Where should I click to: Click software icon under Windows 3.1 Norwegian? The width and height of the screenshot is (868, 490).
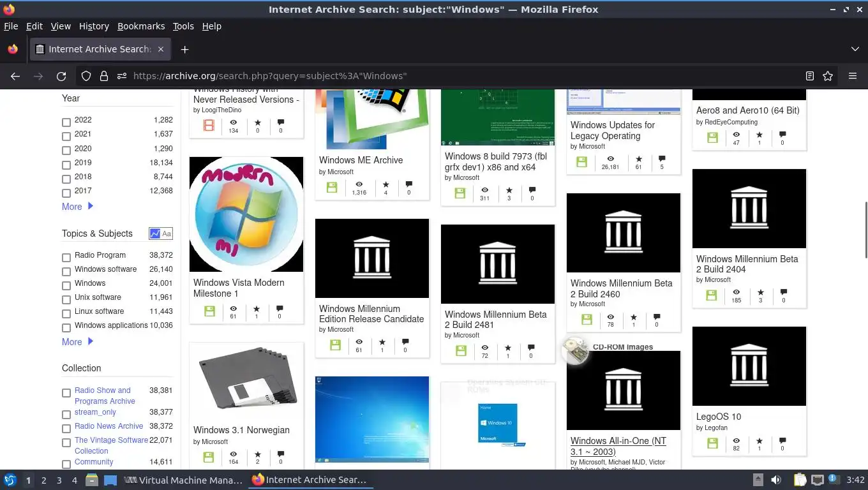pyautogui.click(x=208, y=457)
